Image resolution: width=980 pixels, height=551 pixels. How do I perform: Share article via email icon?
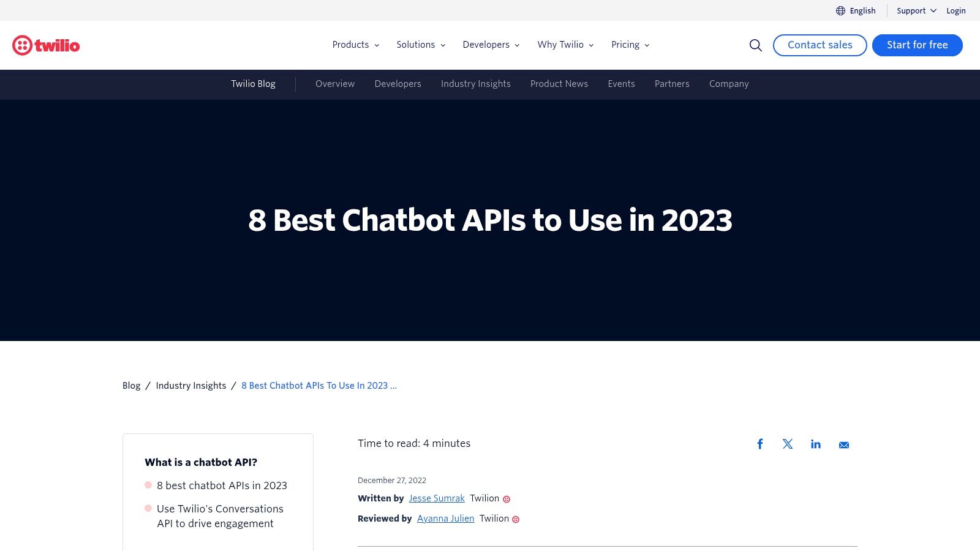click(x=844, y=444)
